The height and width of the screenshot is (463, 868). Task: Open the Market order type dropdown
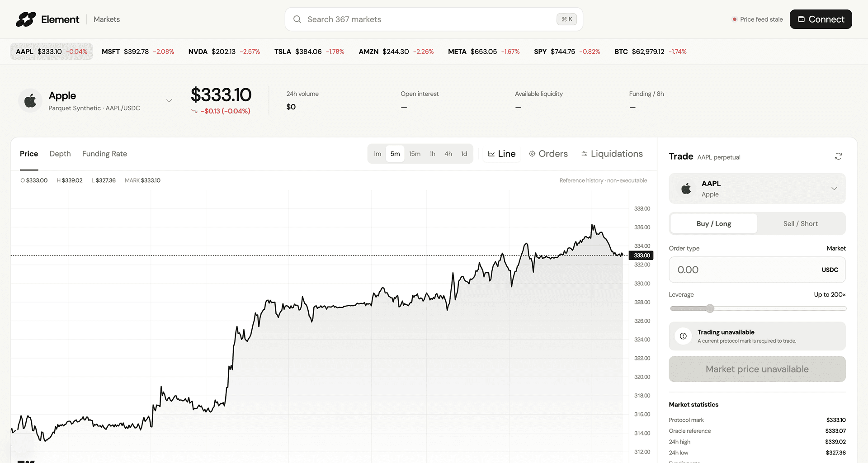(x=836, y=249)
